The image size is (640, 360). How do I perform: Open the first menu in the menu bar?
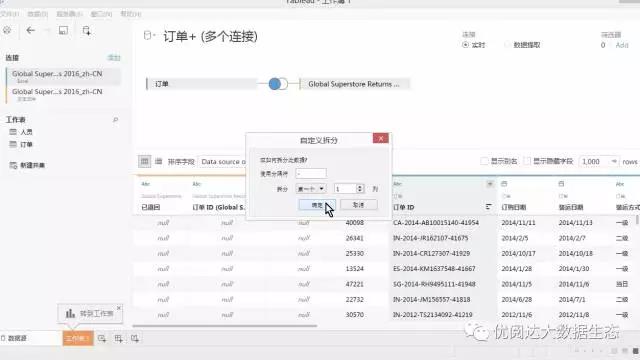tap(9, 14)
